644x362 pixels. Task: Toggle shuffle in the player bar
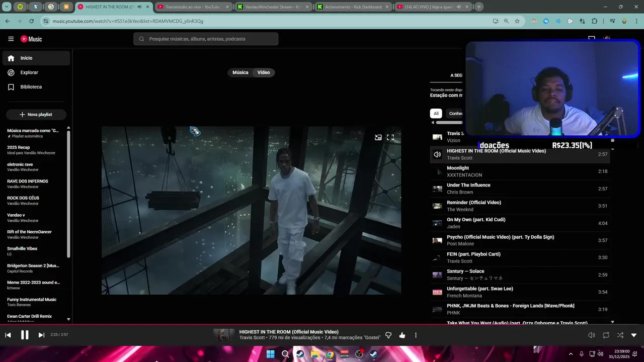(620, 335)
